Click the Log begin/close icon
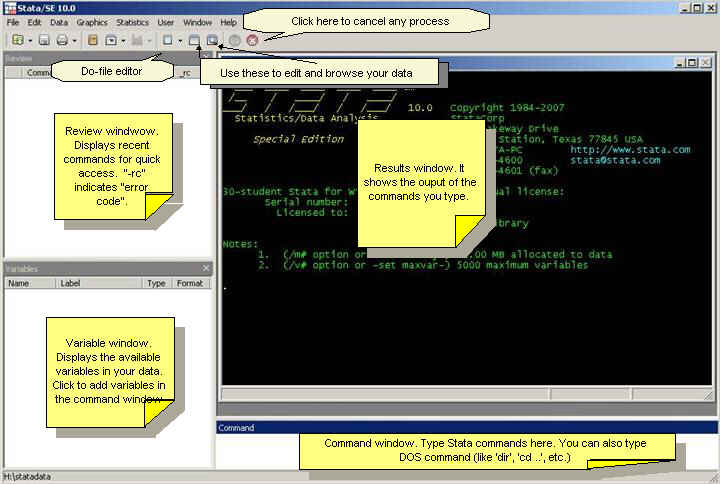 coord(92,40)
